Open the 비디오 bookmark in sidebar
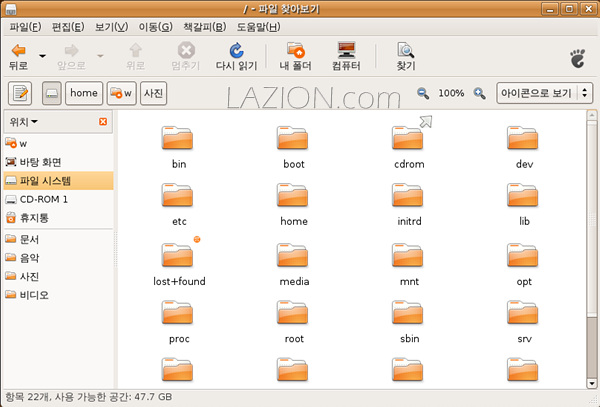The image size is (600, 407). coord(59,295)
